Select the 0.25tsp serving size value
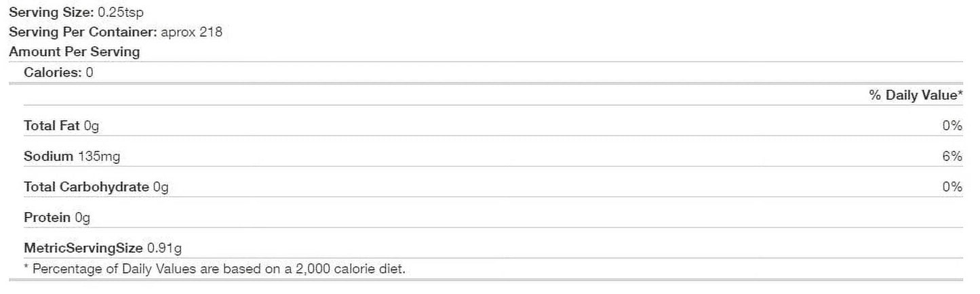Image resolution: width=980 pixels, height=294 pixels. 121,12
